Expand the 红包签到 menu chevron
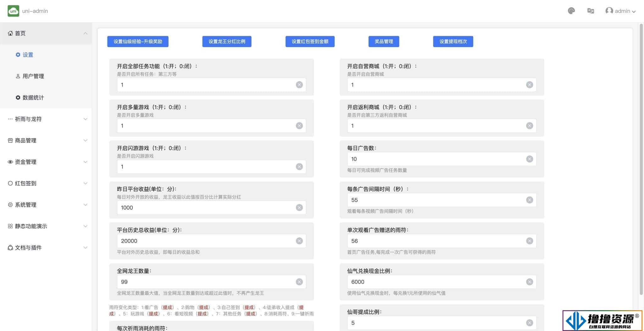 pos(85,183)
